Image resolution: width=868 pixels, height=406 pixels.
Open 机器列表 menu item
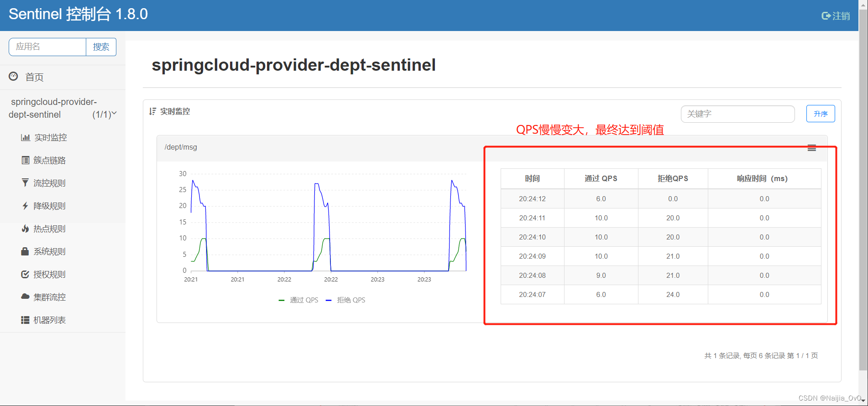coord(50,320)
